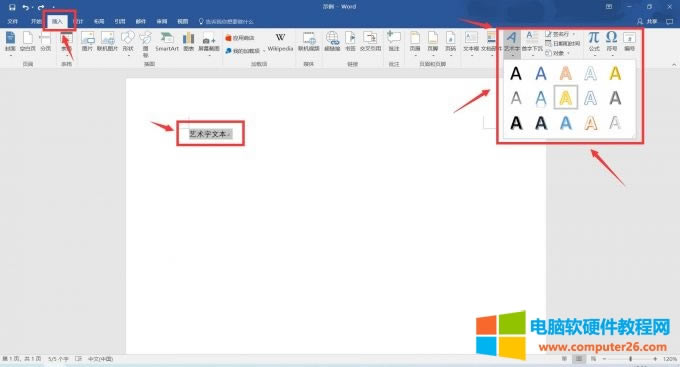The height and width of the screenshot is (367, 680).
Task: Open the Wikipedia add-in
Action: point(280,42)
